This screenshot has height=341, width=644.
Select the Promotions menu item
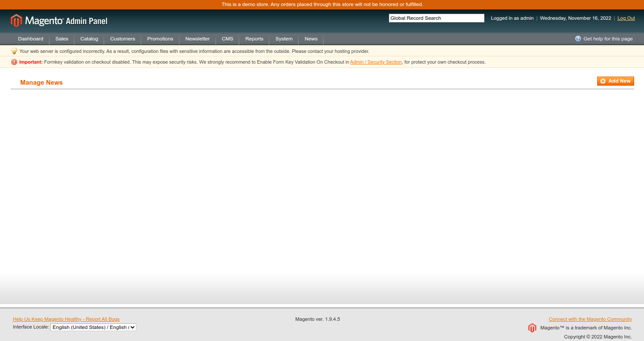point(160,39)
